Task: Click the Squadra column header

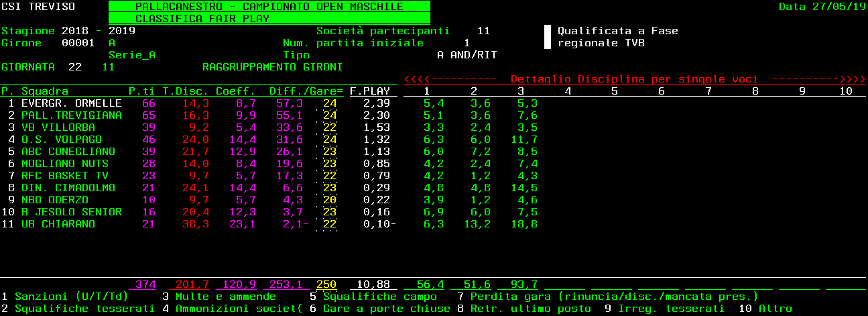Action: pyautogui.click(x=44, y=91)
